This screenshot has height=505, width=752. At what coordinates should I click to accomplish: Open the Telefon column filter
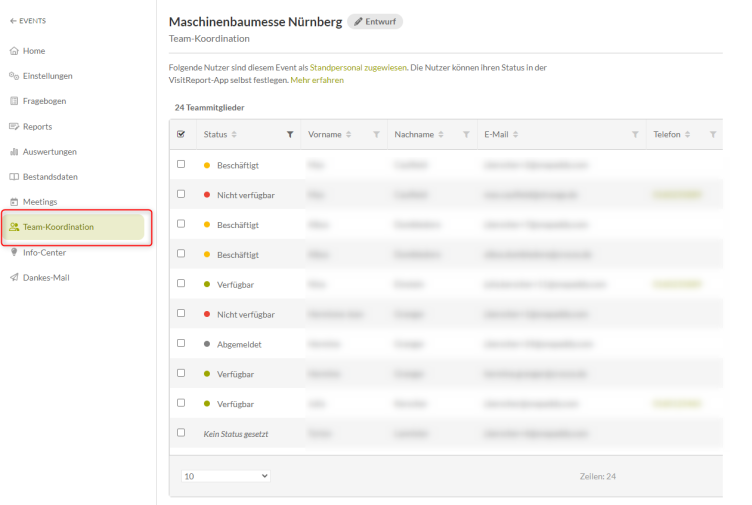[x=713, y=134]
